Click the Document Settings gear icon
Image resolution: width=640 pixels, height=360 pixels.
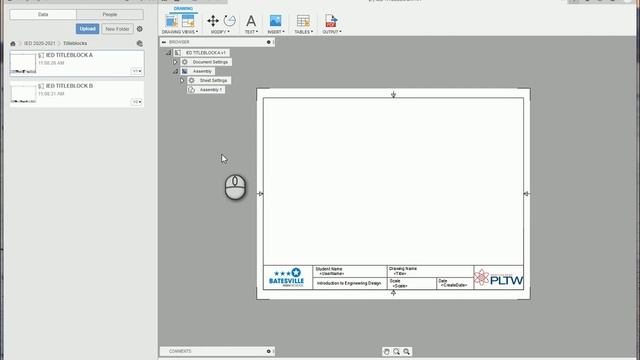click(x=185, y=62)
